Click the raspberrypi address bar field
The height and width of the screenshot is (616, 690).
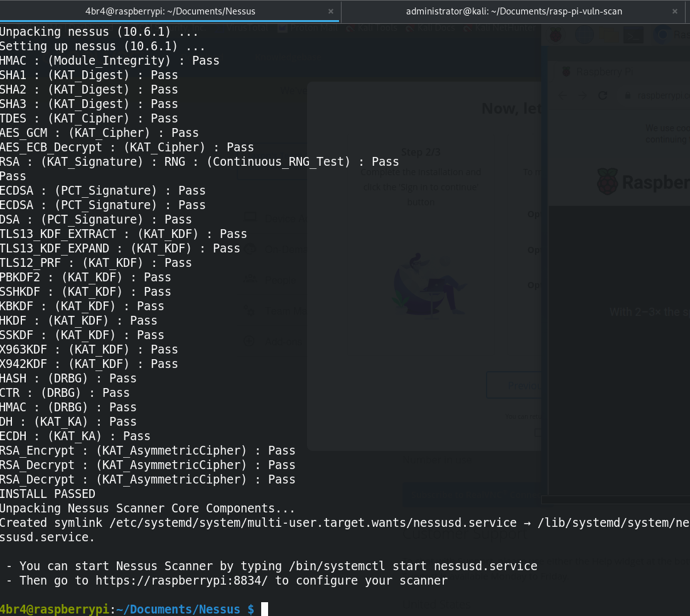point(663,95)
